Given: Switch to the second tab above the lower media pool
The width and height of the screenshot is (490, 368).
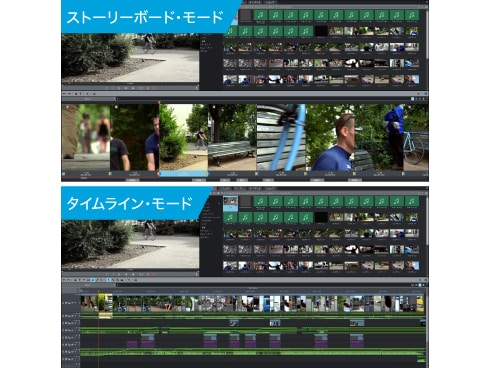Looking at the screenshot, I should [x=239, y=189].
